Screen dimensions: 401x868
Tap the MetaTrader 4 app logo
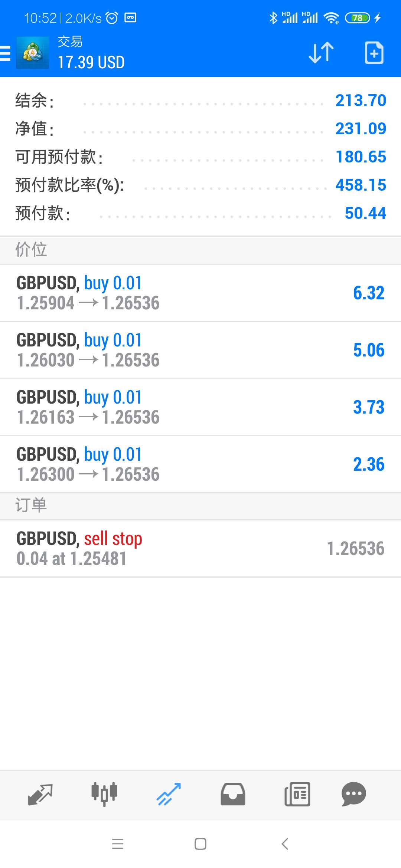33,53
